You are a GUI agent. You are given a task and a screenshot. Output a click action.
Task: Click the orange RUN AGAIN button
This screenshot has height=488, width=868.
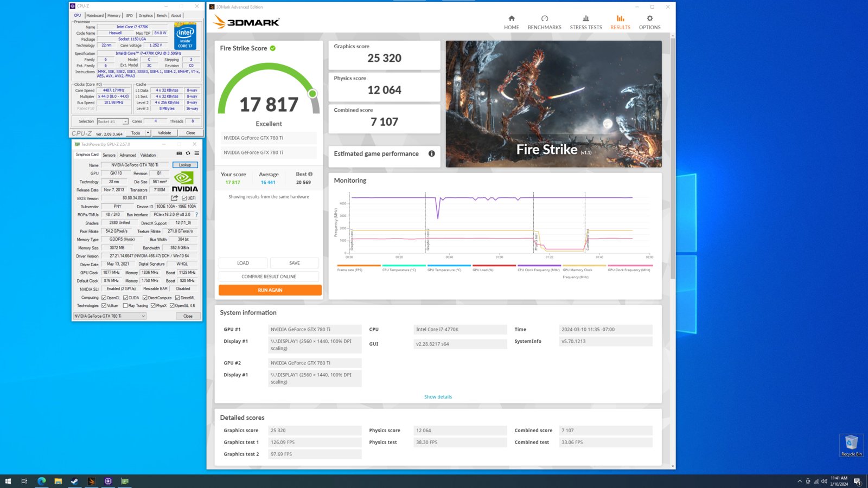[270, 290]
